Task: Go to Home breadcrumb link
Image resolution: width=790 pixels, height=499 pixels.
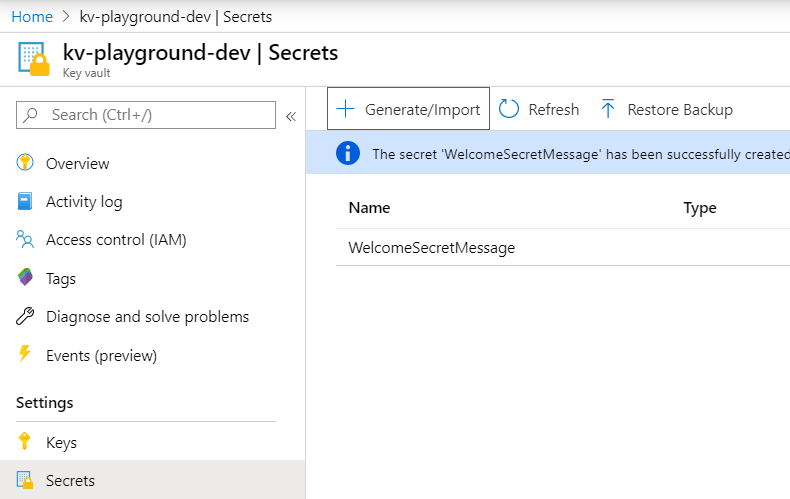Action: [32, 16]
